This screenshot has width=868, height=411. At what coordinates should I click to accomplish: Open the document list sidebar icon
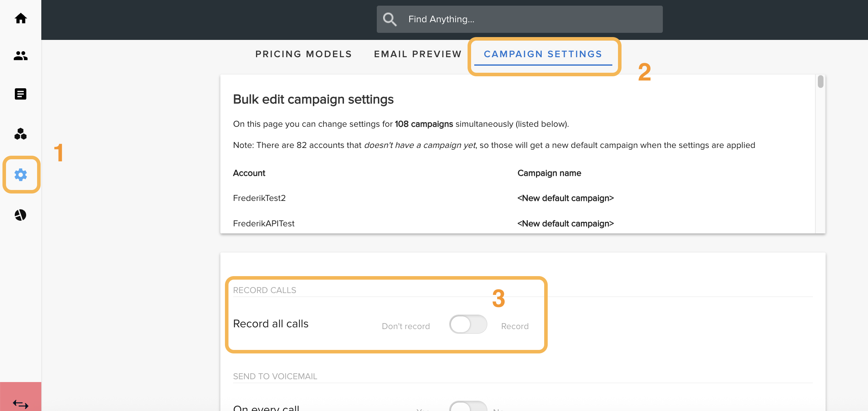pyautogui.click(x=20, y=94)
